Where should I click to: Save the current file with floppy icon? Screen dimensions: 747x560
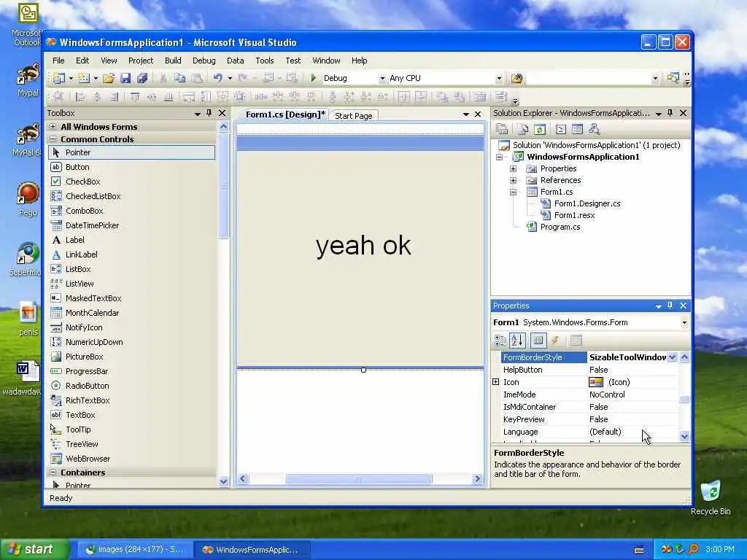pyautogui.click(x=125, y=78)
